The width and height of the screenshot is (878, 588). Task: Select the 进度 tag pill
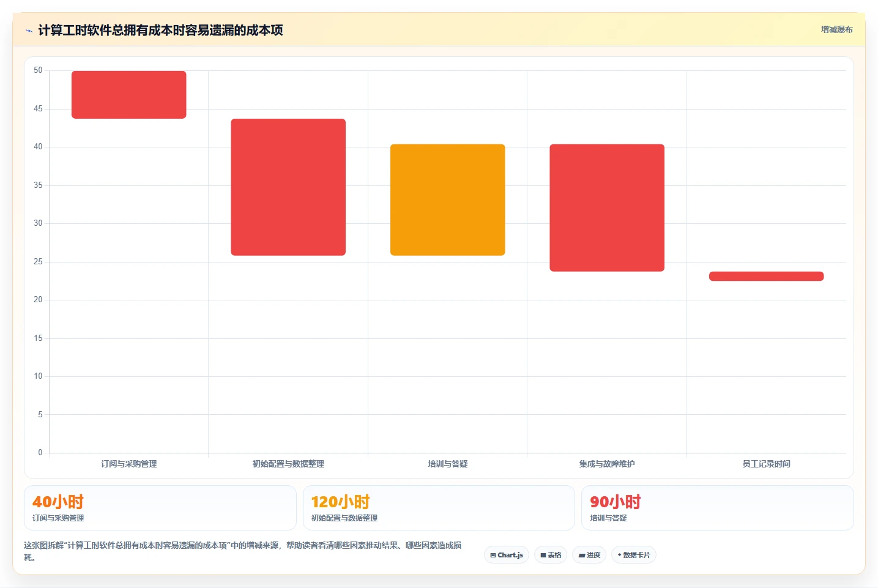click(x=589, y=555)
